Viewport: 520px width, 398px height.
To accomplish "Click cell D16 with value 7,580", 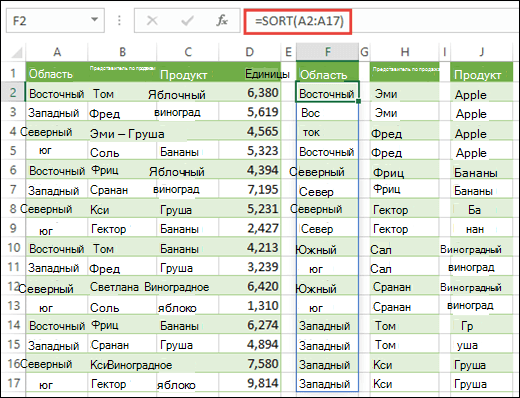I will click(x=249, y=363).
